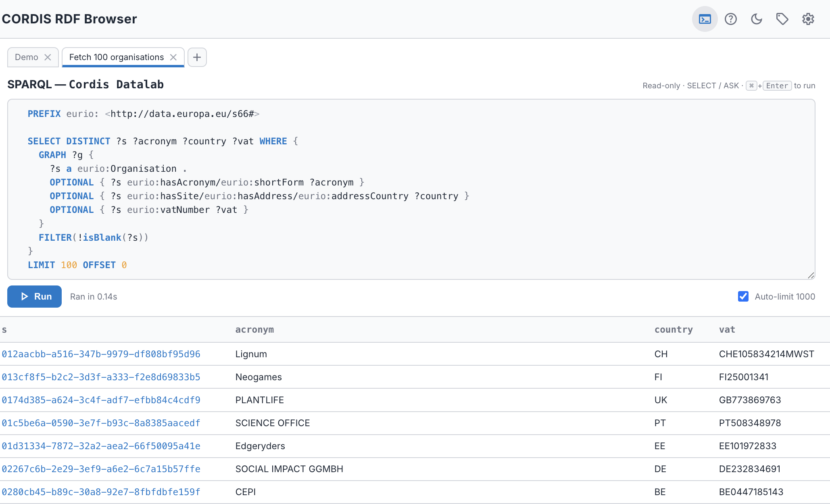Image resolution: width=830 pixels, height=504 pixels.
Task: Select the Edgeryders acronym cell
Action: [x=260, y=446]
